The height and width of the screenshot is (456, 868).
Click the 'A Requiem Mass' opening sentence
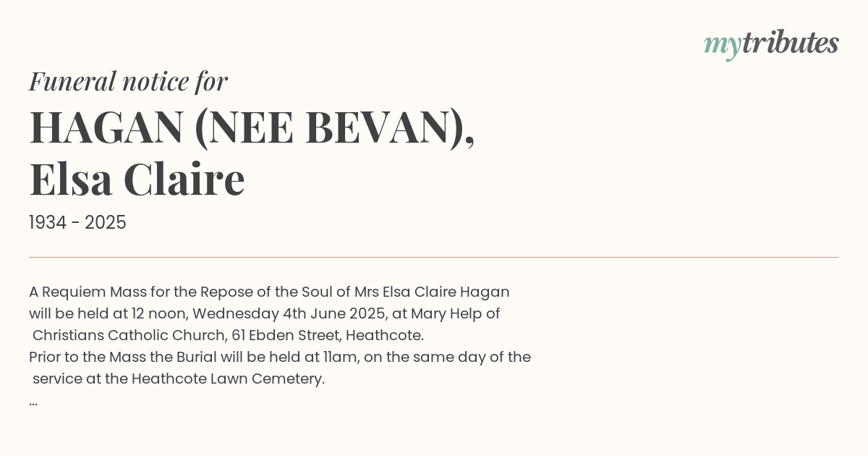coord(269,292)
